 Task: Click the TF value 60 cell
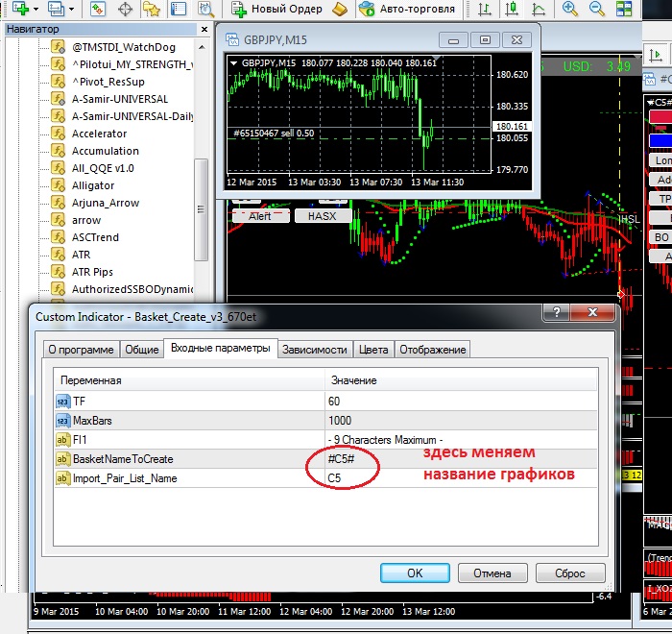click(x=461, y=402)
